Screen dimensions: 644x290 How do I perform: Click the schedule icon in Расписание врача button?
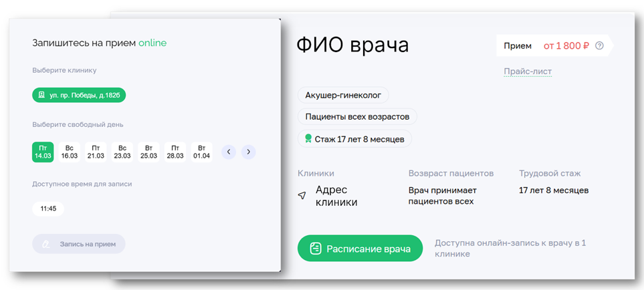(316, 249)
